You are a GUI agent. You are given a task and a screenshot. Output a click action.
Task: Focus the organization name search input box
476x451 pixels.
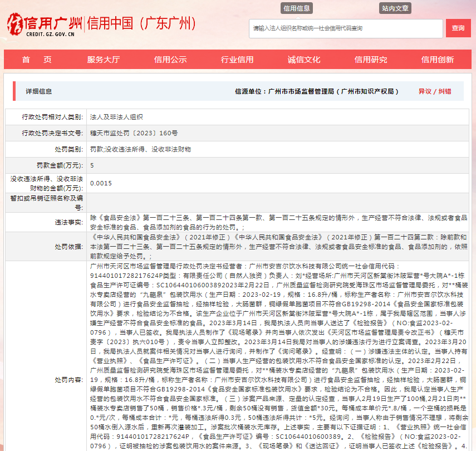345,28
